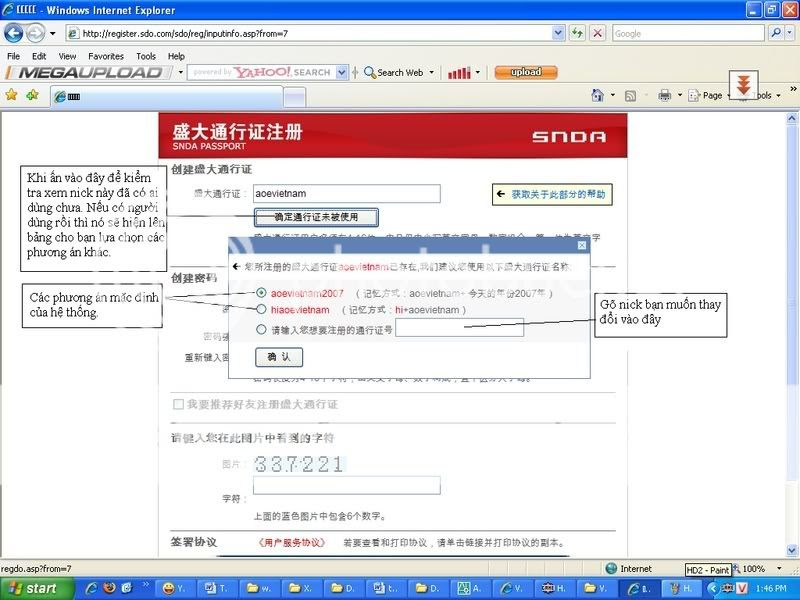Click the Back navigation arrow
Screen dimensions: 800x600
(x=14, y=32)
